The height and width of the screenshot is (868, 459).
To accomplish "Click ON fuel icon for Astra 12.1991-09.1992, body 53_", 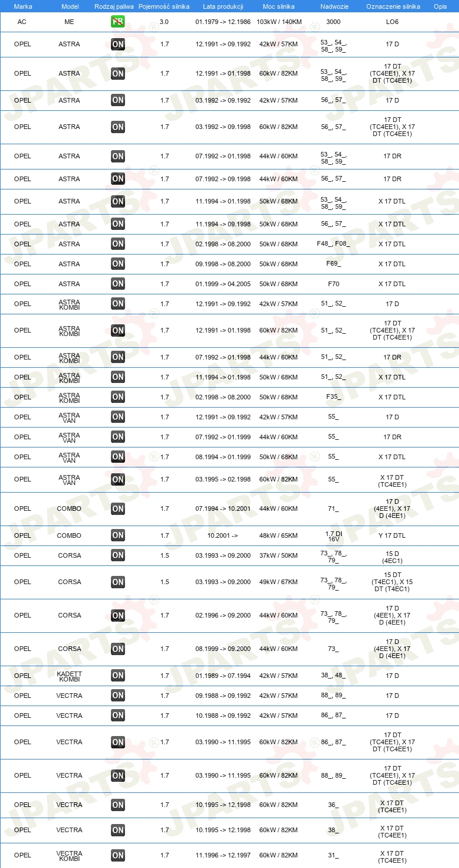I will tap(118, 45).
